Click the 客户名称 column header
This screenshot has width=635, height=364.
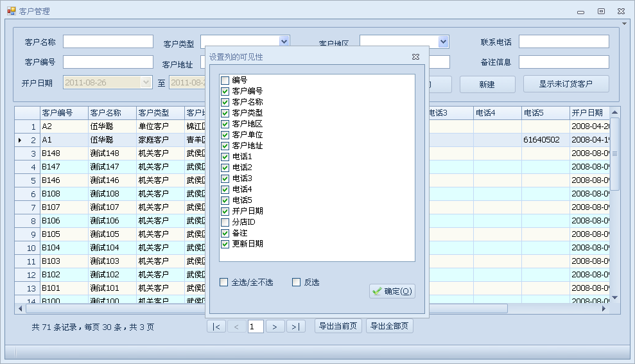tap(112, 112)
